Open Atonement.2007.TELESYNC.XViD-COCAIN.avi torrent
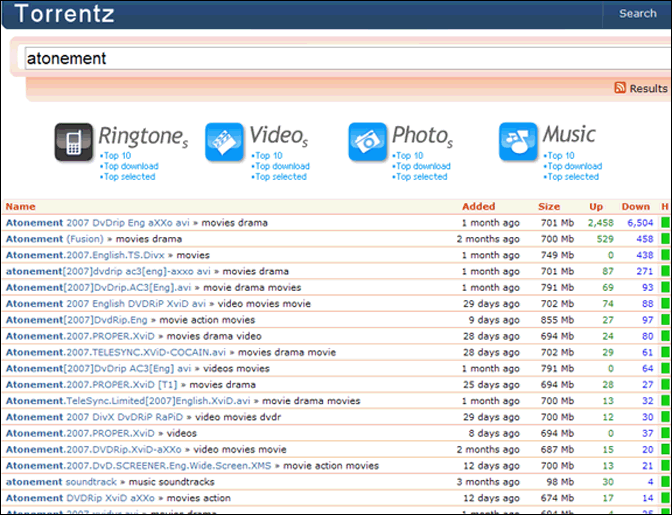 (x=116, y=353)
